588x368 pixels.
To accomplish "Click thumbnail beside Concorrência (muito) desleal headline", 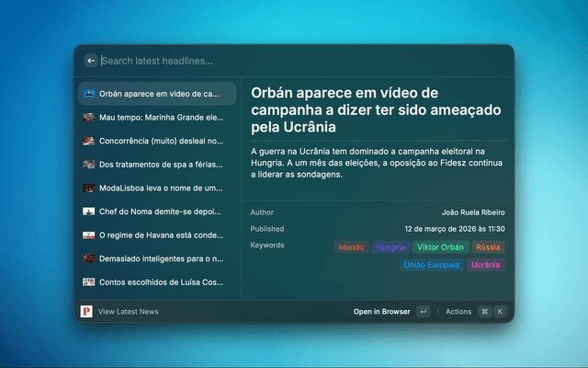I will (88, 142).
